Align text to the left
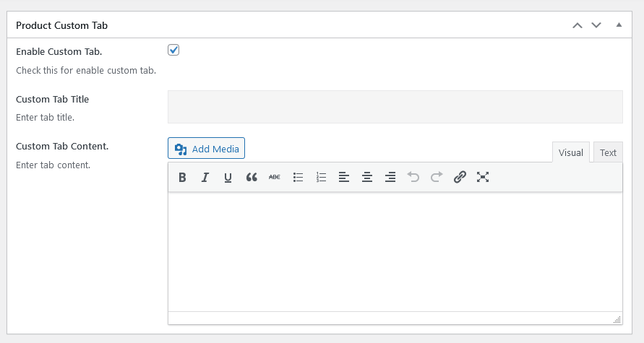This screenshot has width=644, height=343. point(344,177)
